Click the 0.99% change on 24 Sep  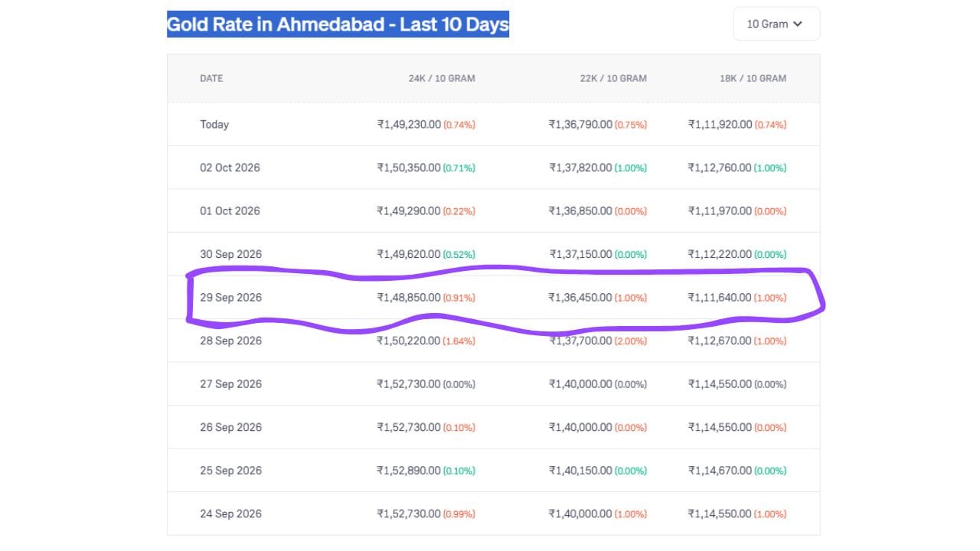(459, 514)
